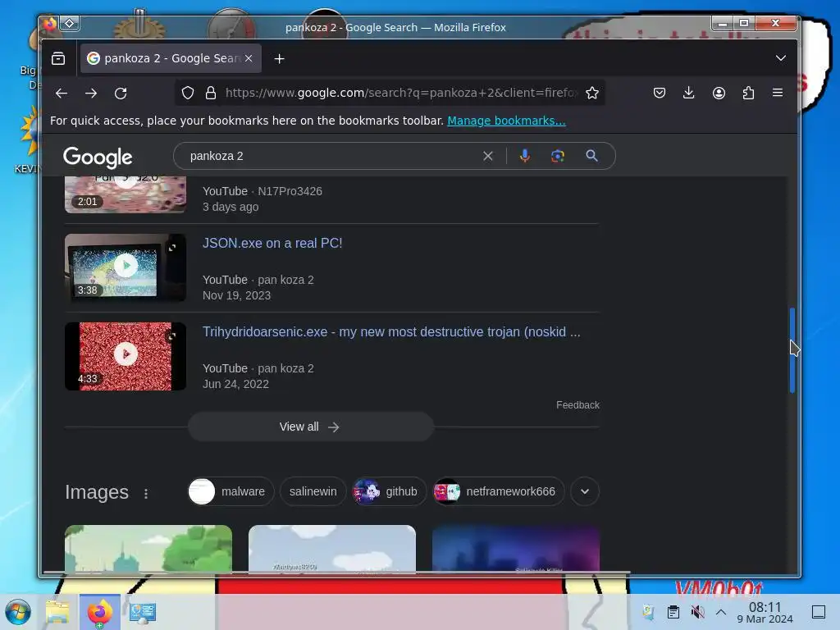This screenshot has width=840, height=630.
Task: Bookmark this page with the star icon
Action: click(592, 94)
